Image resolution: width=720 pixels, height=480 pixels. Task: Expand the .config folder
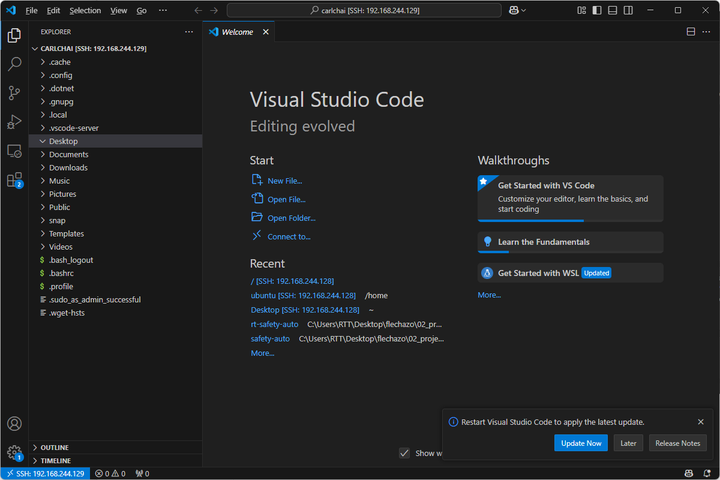(x=115, y=75)
